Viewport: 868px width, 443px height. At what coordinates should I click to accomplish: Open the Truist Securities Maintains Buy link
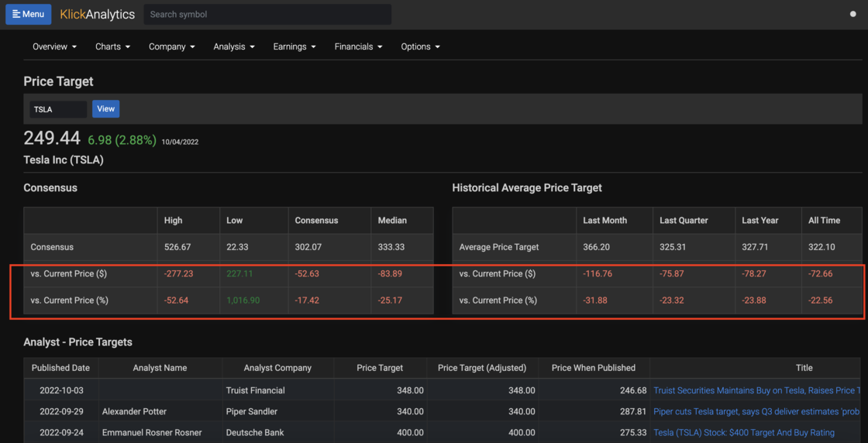(x=757, y=390)
